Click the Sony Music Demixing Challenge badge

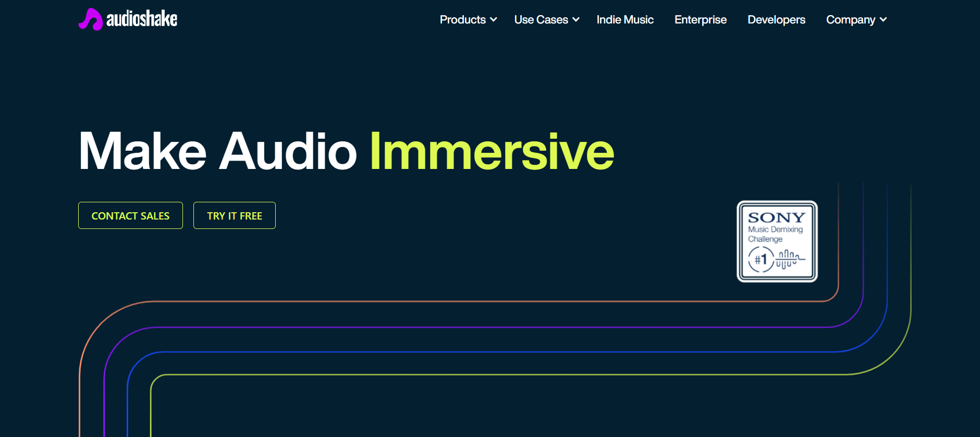(x=777, y=241)
